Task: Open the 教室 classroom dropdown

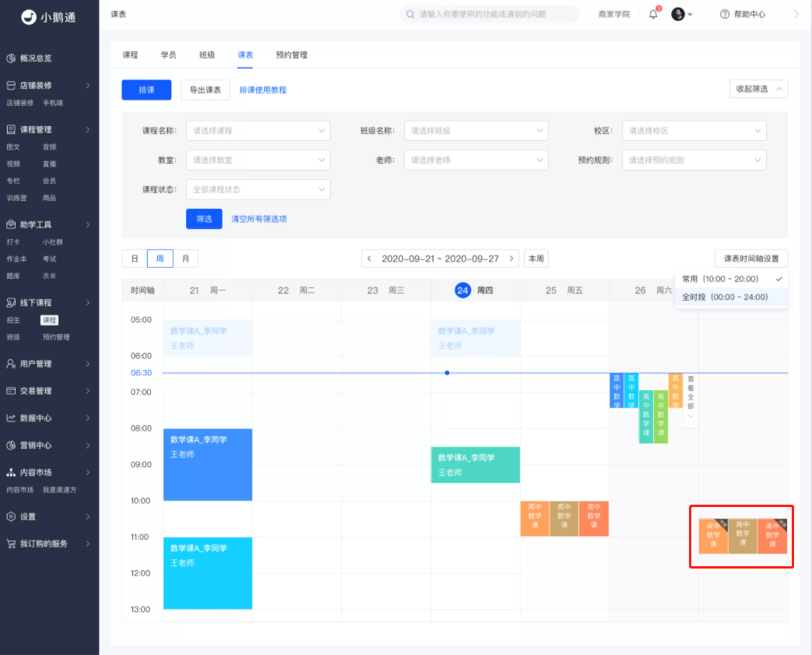Action: pos(258,160)
